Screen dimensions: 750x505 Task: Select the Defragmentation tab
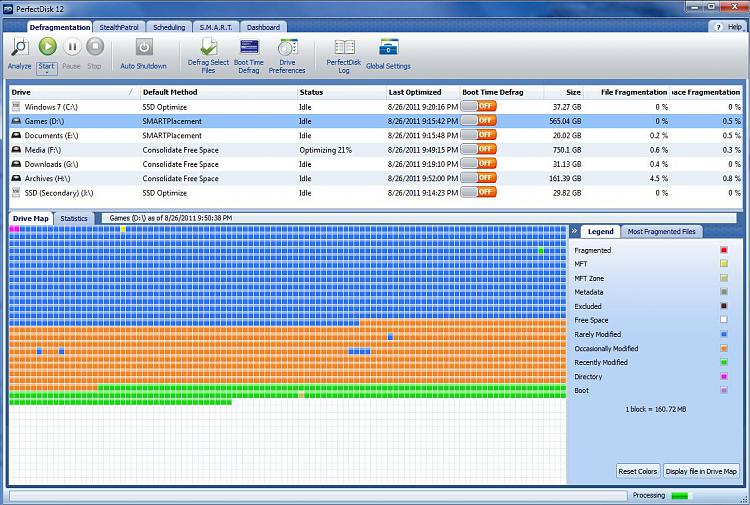[60, 27]
